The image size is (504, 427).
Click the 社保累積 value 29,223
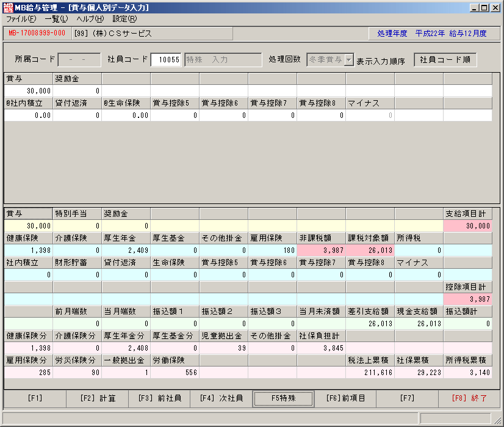[419, 373]
